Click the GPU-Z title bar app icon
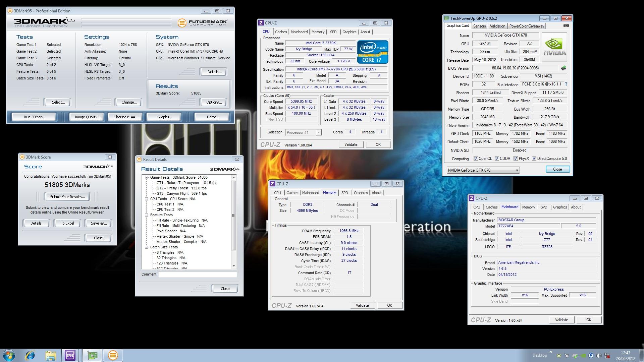The height and width of the screenshot is (362, 644). [446, 18]
